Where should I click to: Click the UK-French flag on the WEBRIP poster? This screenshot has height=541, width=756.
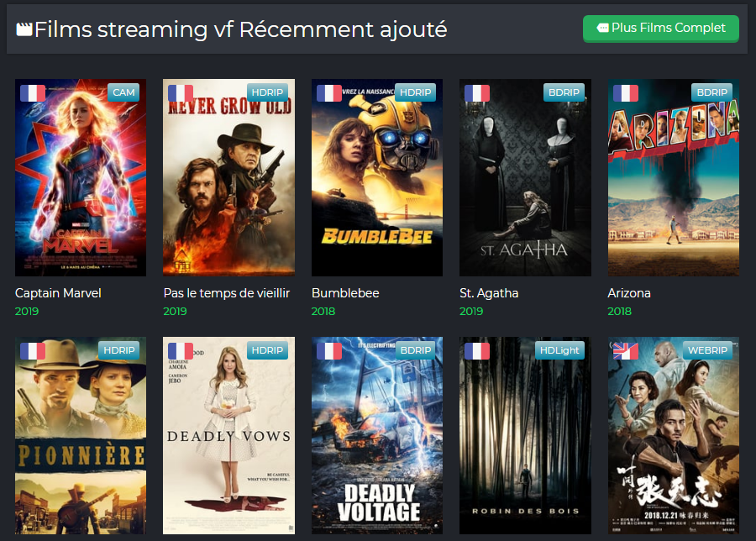[626, 351]
